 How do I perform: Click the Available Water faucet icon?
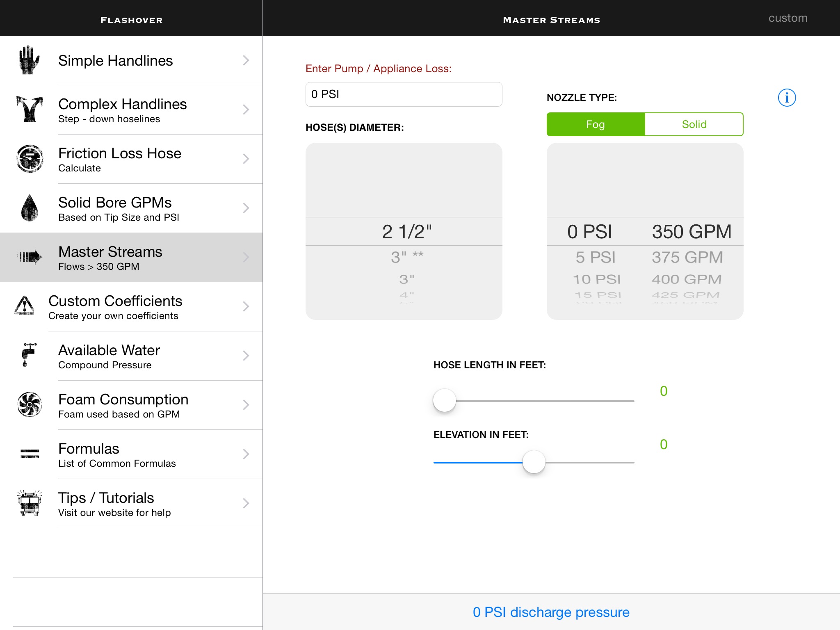(29, 355)
